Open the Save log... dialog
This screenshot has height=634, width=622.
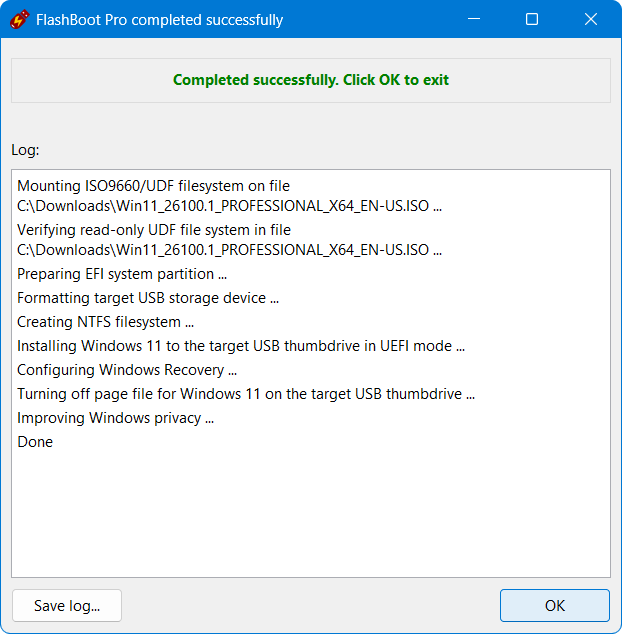click(66, 605)
